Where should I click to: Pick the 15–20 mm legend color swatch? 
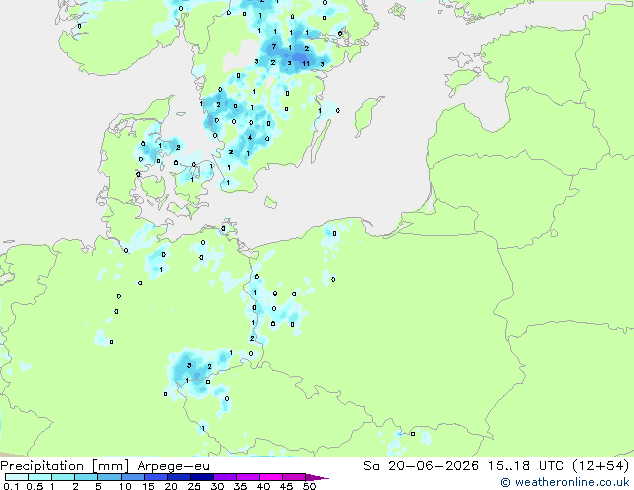(156, 477)
